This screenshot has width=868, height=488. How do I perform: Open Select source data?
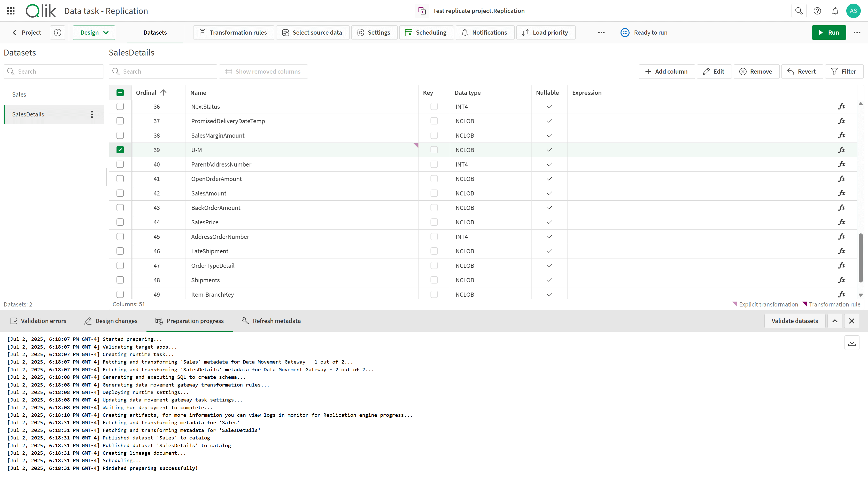click(312, 32)
